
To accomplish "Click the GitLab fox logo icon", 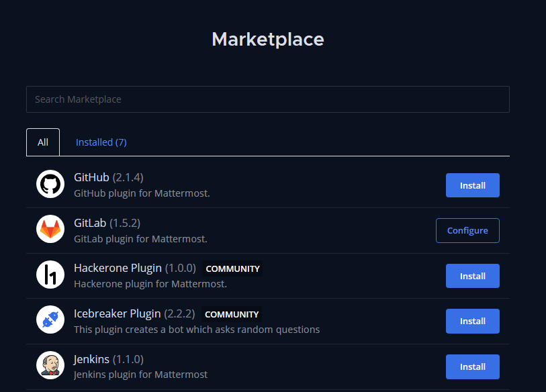I will (50, 229).
